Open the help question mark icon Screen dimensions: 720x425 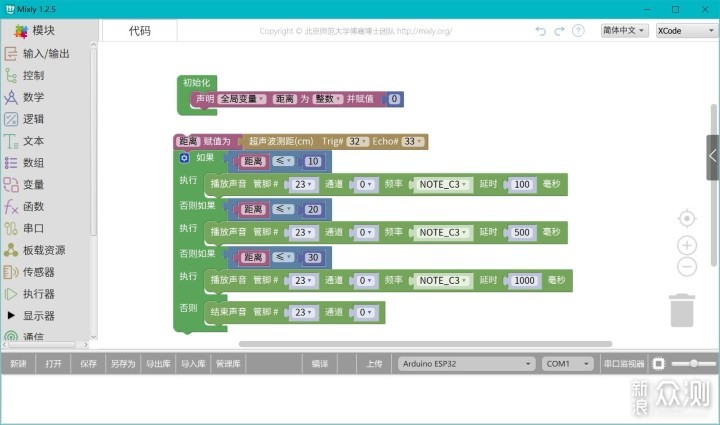pos(578,31)
